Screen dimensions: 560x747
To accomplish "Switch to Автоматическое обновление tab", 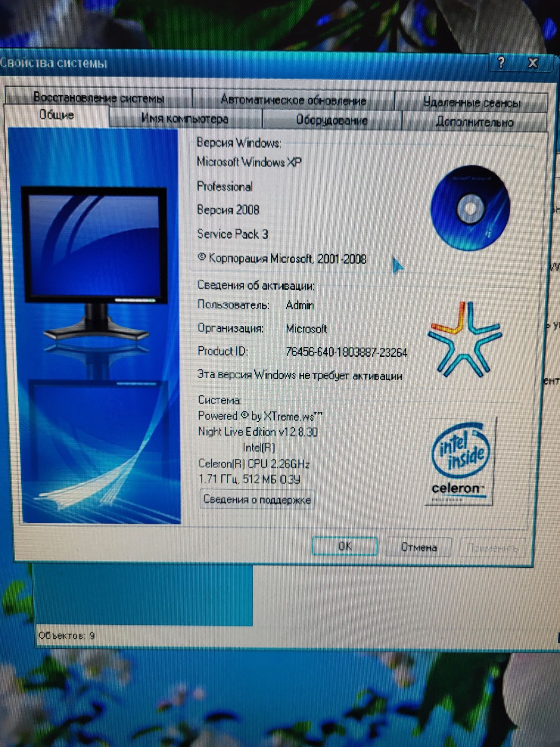I will 293,100.
